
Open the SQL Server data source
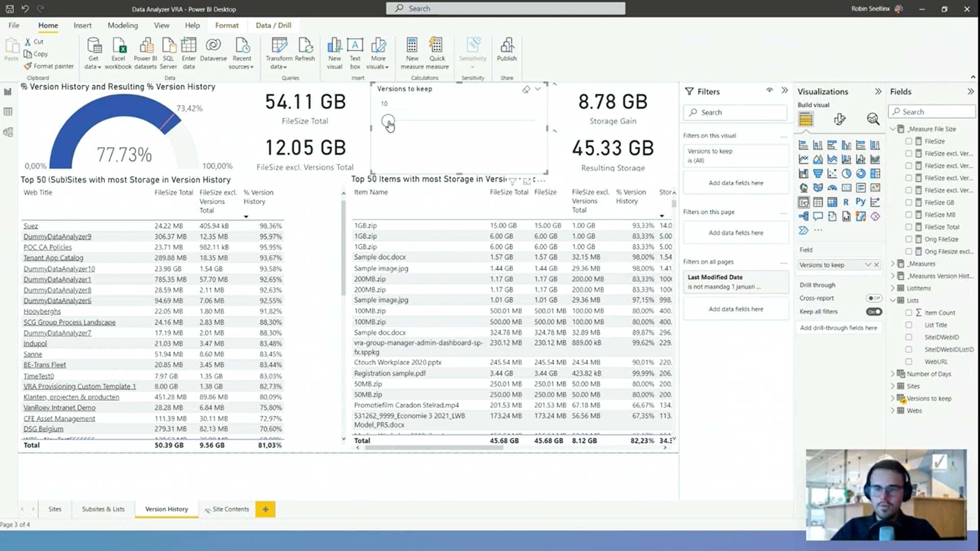[168, 53]
